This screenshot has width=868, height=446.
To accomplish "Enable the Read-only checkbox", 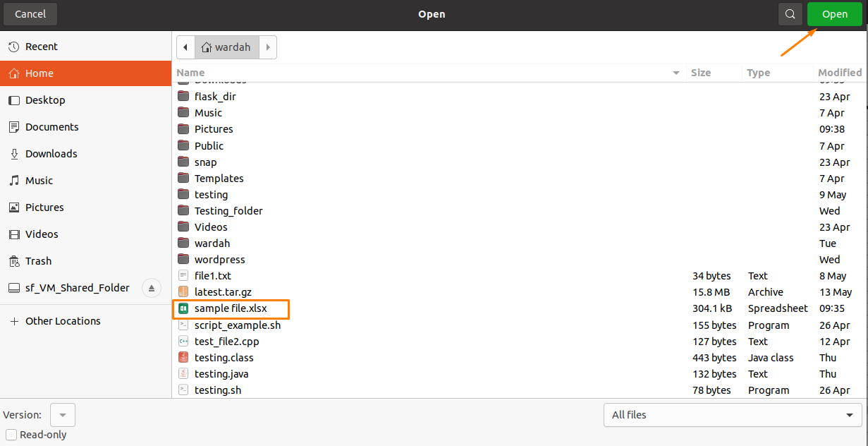I will [x=11, y=435].
